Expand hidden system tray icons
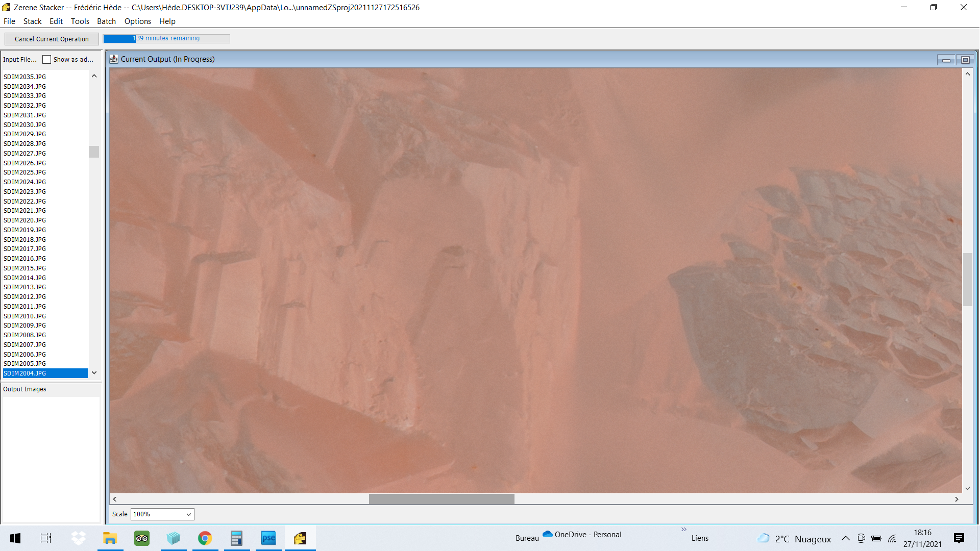Screen dimensions: 980x551 point(845,538)
